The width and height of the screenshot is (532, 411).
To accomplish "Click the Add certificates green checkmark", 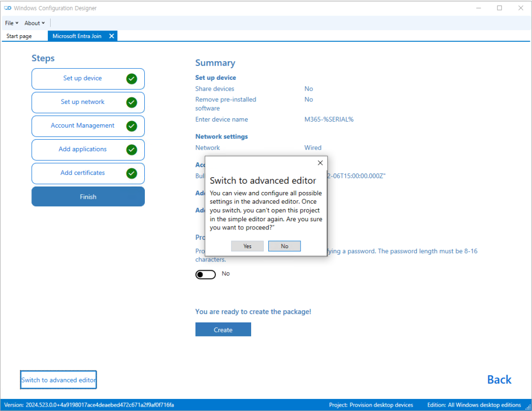I will 132,173.
